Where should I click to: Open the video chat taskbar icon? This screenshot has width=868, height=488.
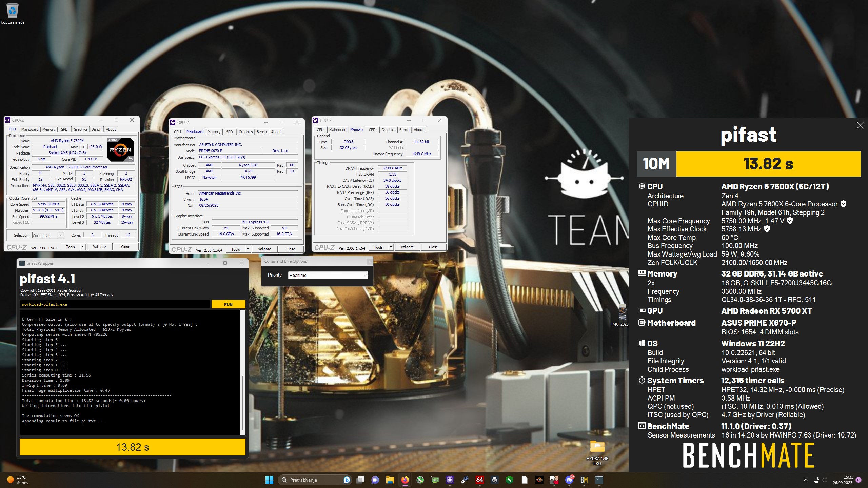pyautogui.click(x=375, y=480)
